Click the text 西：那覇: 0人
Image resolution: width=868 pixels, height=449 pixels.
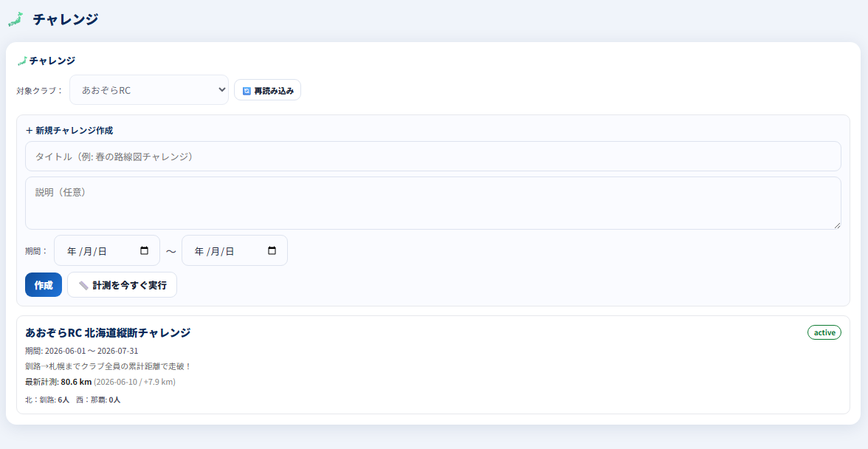98,400
